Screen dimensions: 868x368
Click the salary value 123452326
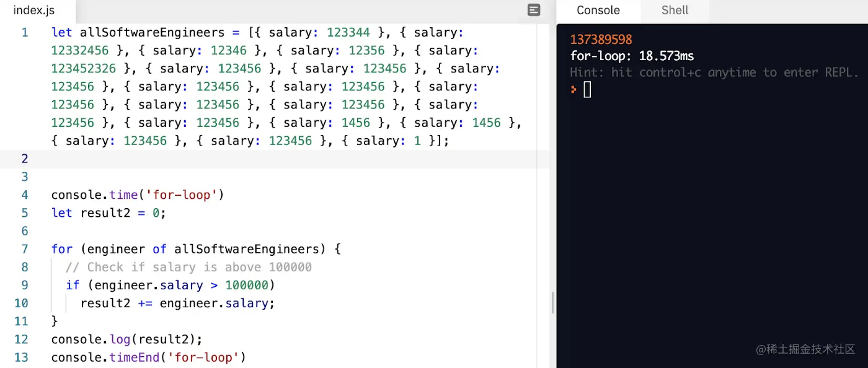click(83, 68)
